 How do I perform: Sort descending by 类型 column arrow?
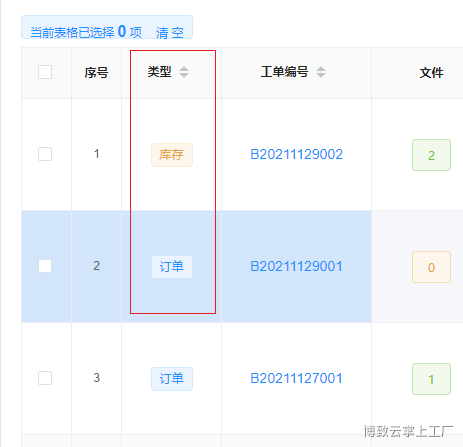click(184, 75)
